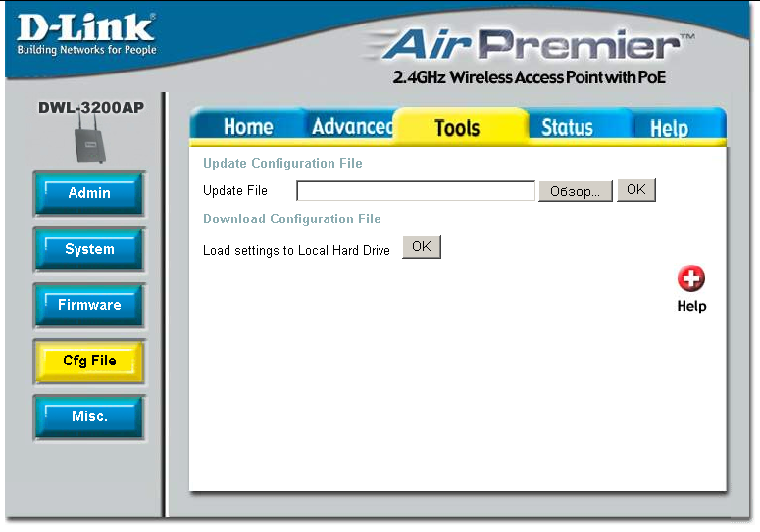Click the Download Configuration File heading
Viewport: 760px width, 532px height.
tap(292, 218)
